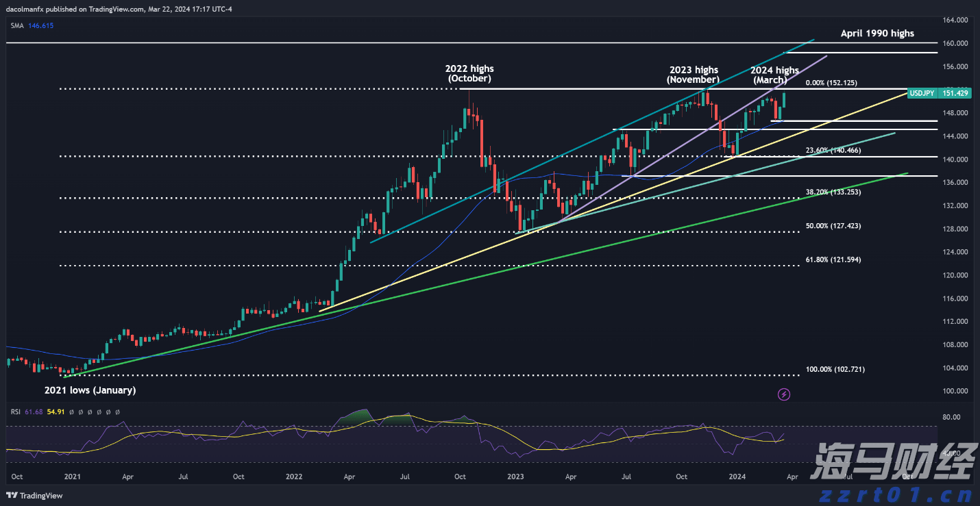Viewport: 980px width, 506px height.
Task: Select the 0.00% (152.125) Fibonacci label
Action: [x=833, y=83]
